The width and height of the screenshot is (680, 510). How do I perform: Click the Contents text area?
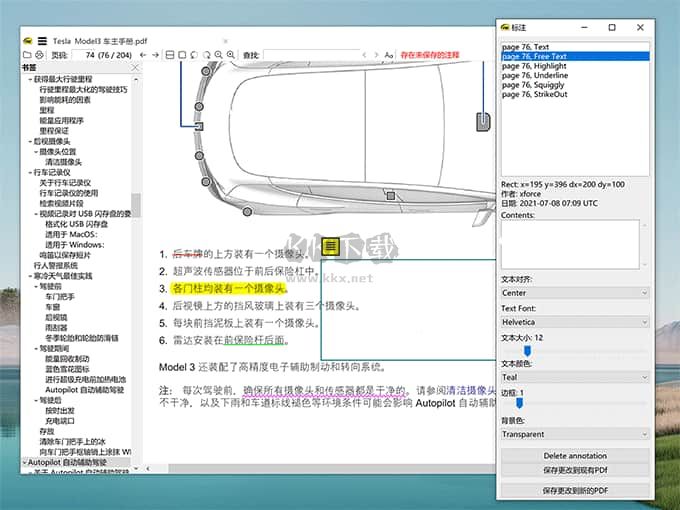click(570, 244)
